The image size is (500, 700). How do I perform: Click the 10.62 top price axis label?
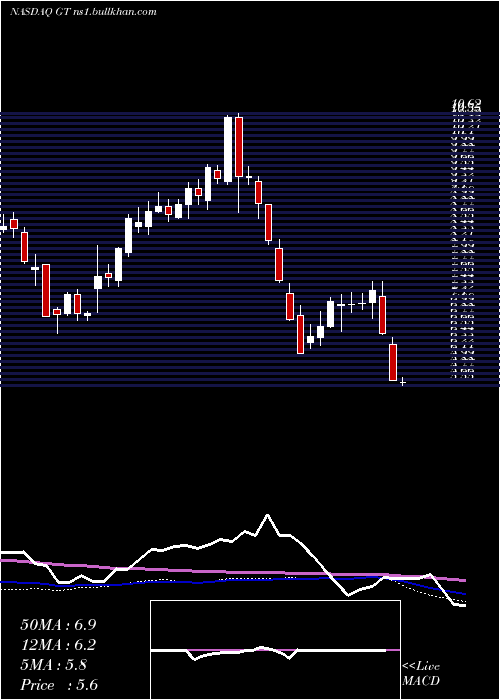pos(467,105)
